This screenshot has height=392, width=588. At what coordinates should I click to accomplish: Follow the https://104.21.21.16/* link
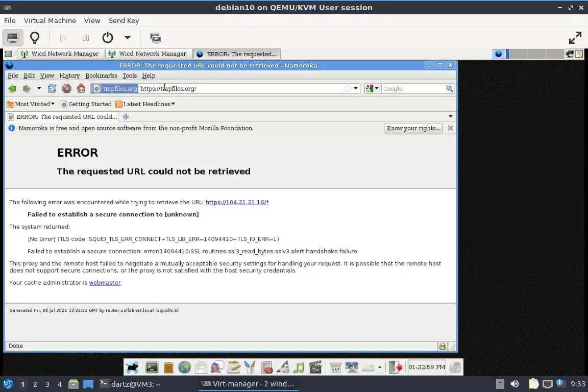(x=237, y=202)
